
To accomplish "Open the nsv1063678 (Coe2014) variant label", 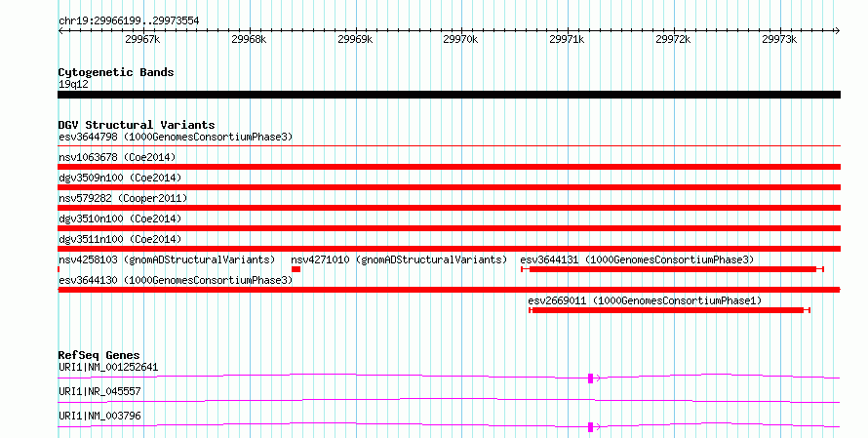I will (x=117, y=157).
